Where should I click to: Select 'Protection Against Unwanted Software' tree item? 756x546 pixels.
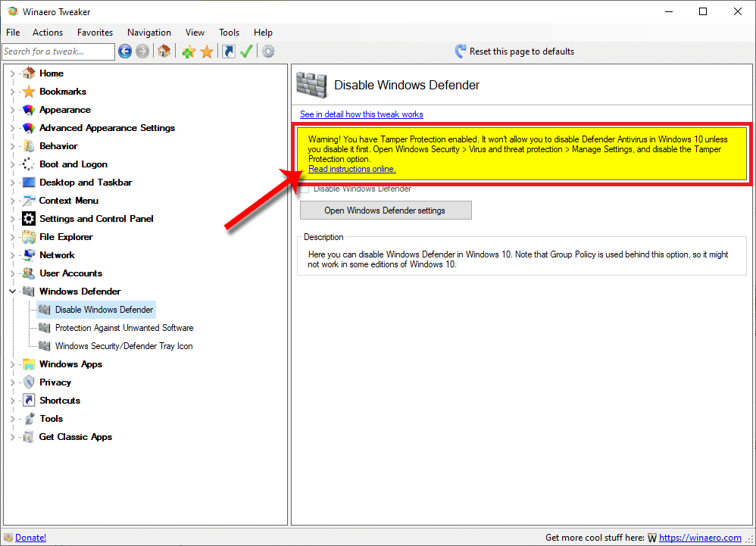(x=124, y=328)
